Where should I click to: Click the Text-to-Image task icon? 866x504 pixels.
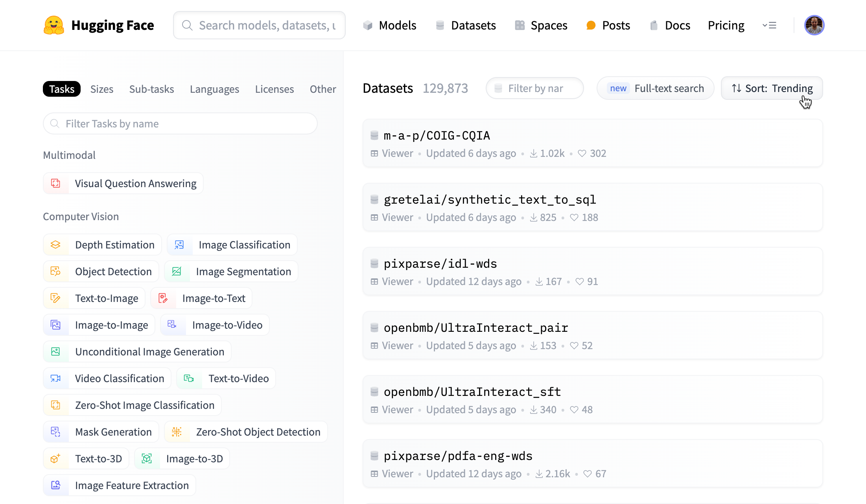(56, 298)
